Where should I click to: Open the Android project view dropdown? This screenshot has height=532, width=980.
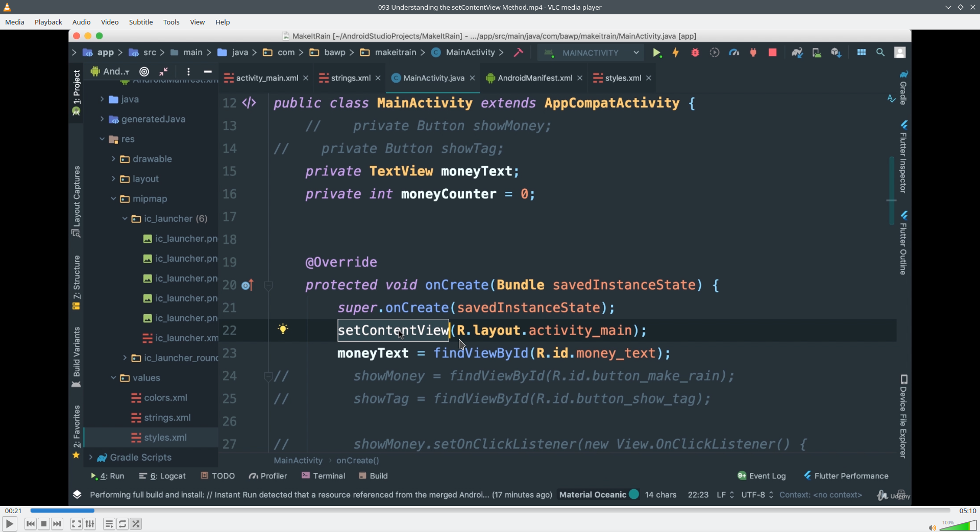(110, 71)
